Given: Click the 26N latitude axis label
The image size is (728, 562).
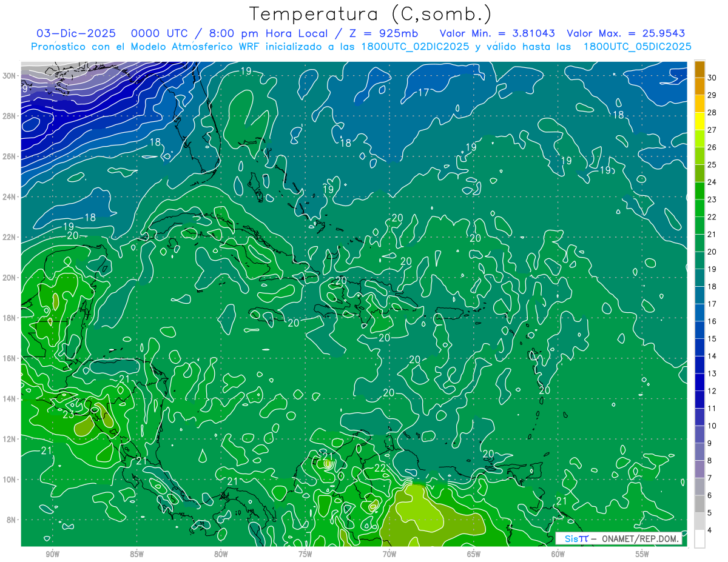Looking at the screenshot, I should point(9,156).
